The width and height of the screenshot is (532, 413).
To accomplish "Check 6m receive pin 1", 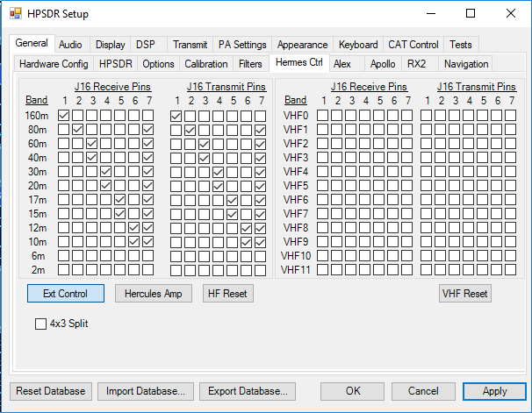I will [63, 256].
